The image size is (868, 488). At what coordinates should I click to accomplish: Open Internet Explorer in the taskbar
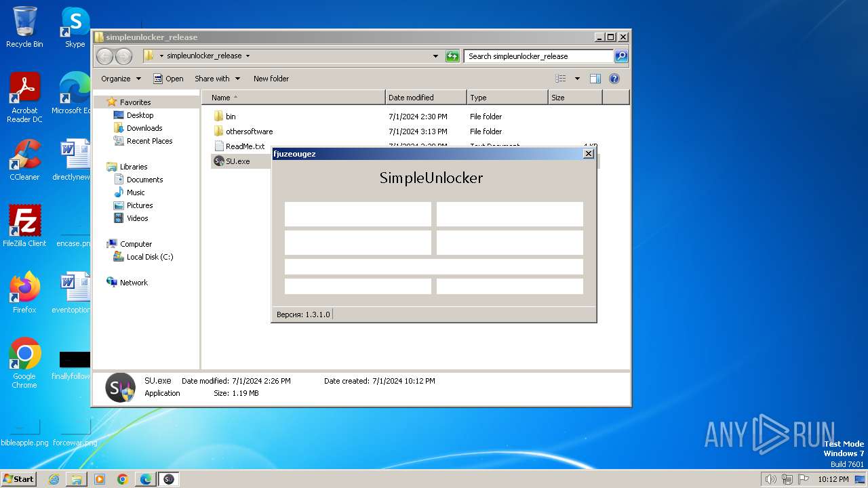(54, 479)
